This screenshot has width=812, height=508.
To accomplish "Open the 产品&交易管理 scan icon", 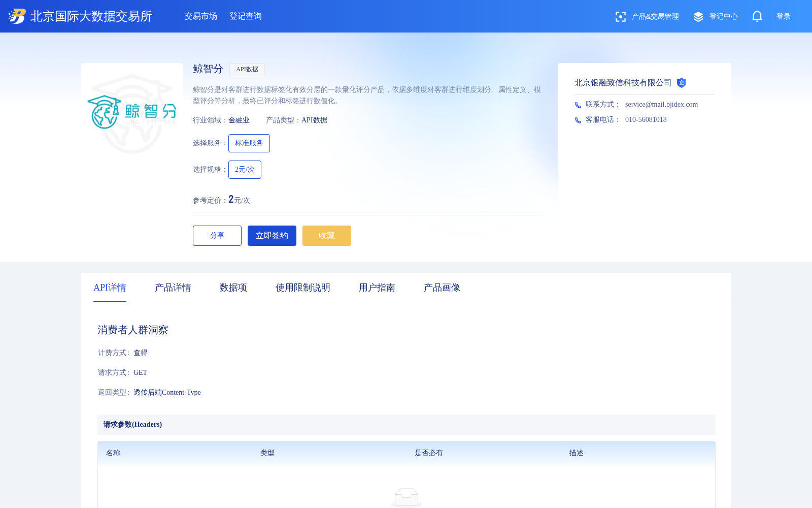I will pyautogui.click(x=620, y=17).
